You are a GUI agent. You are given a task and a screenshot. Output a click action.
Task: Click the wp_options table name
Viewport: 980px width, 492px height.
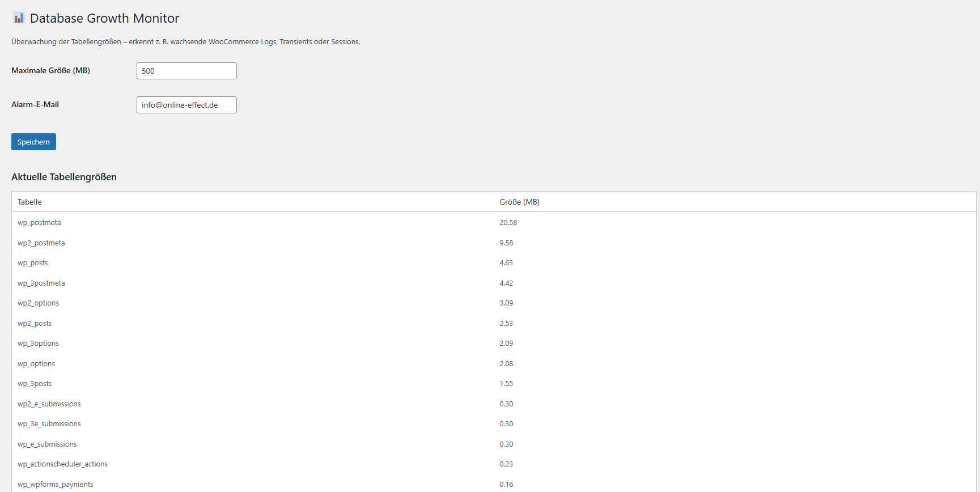(x=36, y=364)
